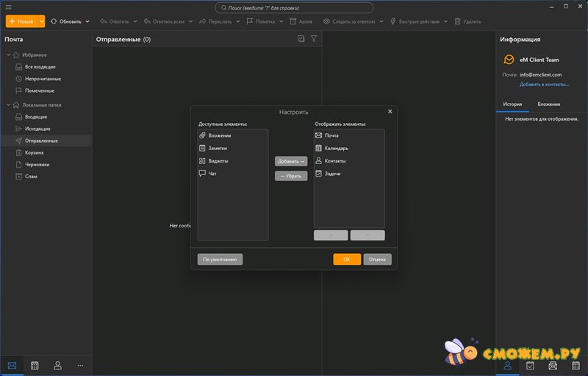The image size is (588, 376).
Task: Open the hamburger menu icon at top left
Action: pyautogui.click(x=8, y=7)
